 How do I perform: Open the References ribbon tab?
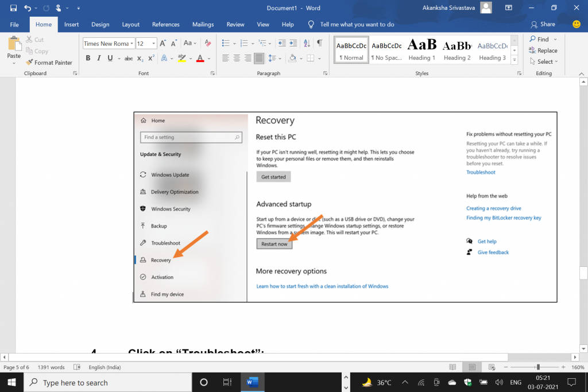pyautogui.click(x=165, y=25)
